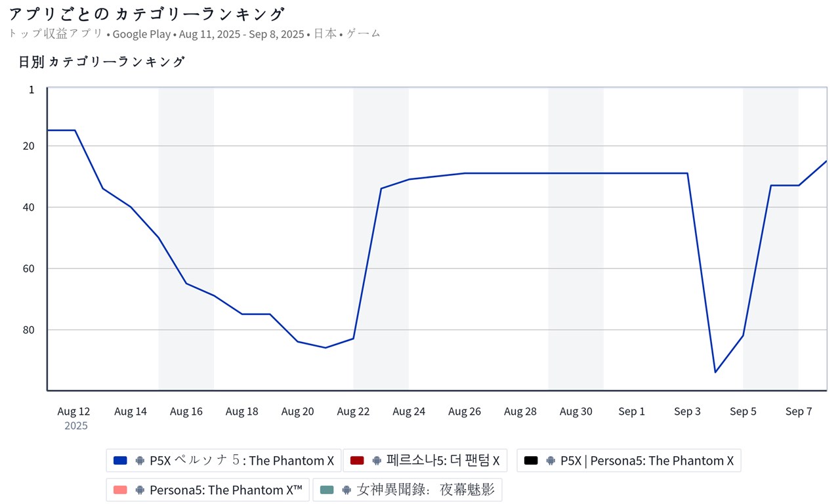840x504 pixels.
Task: Click Android icon beside Persona5: The Phantom X™
Action: (140, 490)
